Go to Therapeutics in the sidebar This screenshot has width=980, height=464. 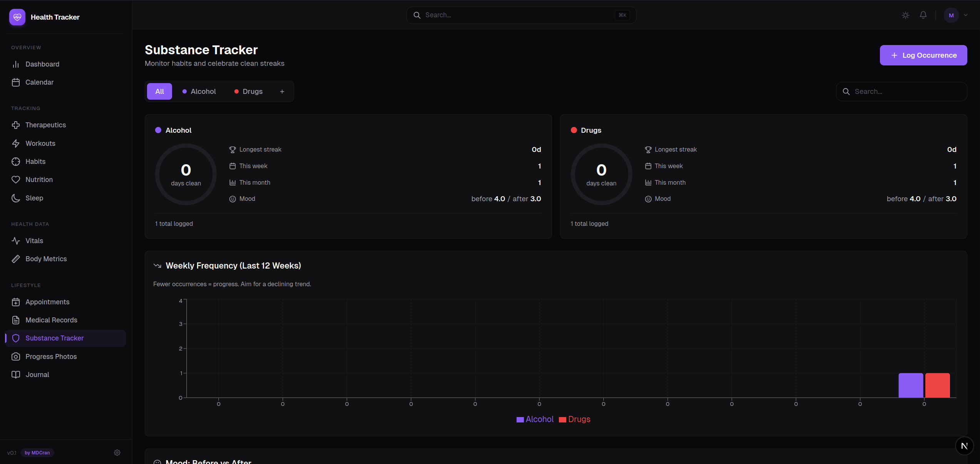click(x=65, y=125)
